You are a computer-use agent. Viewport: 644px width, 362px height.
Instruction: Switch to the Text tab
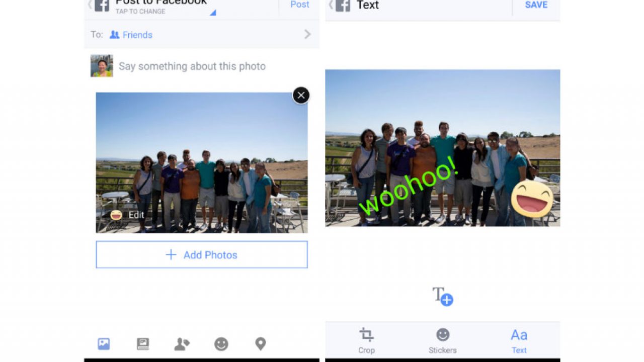[519, 340]
